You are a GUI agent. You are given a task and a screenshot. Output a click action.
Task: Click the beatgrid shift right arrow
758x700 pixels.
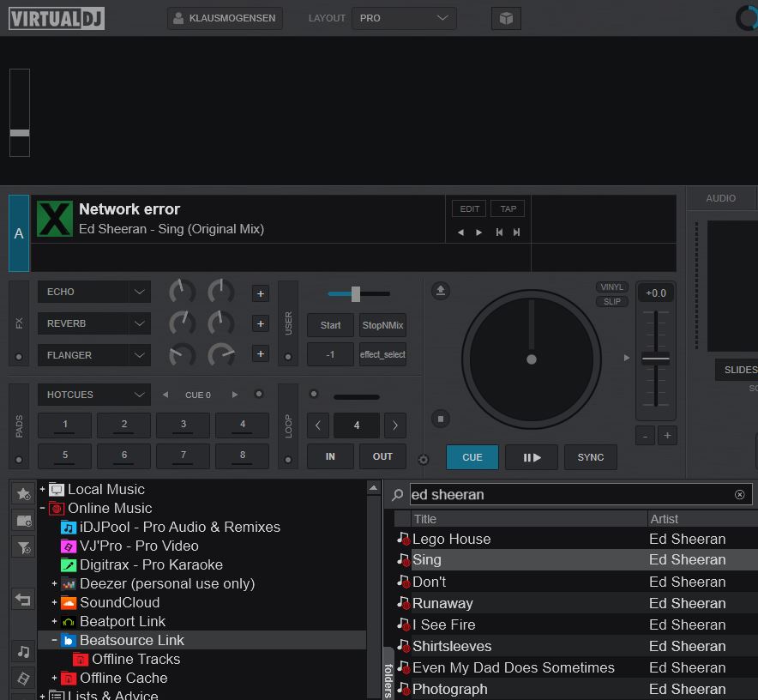[478, 232]
